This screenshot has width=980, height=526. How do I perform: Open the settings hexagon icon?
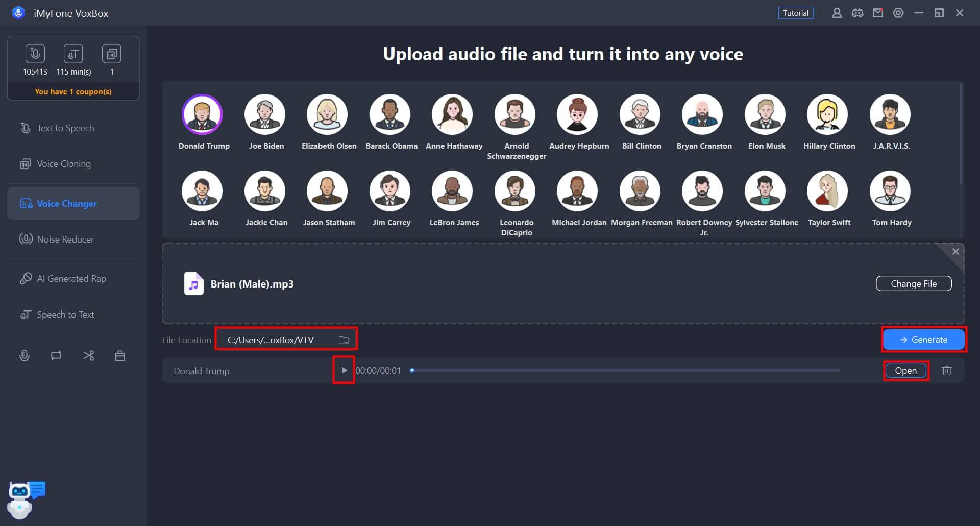(898, 13)
